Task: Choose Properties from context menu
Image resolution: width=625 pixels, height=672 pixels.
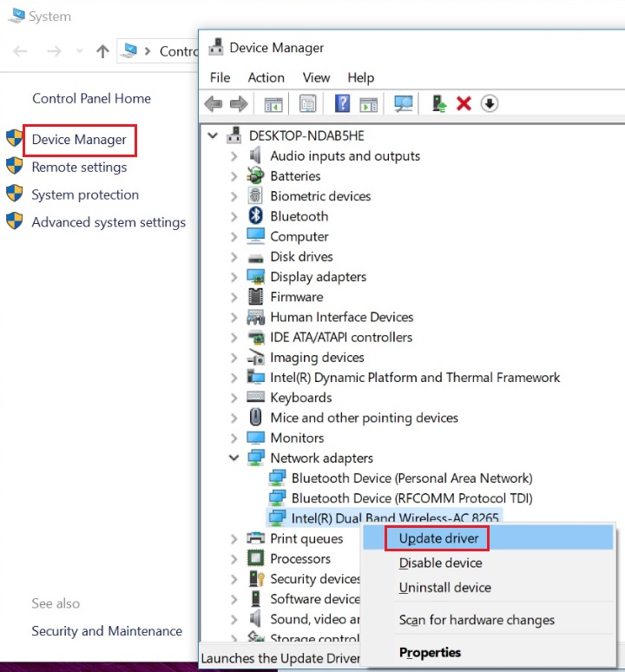Action: coord(488,652)
